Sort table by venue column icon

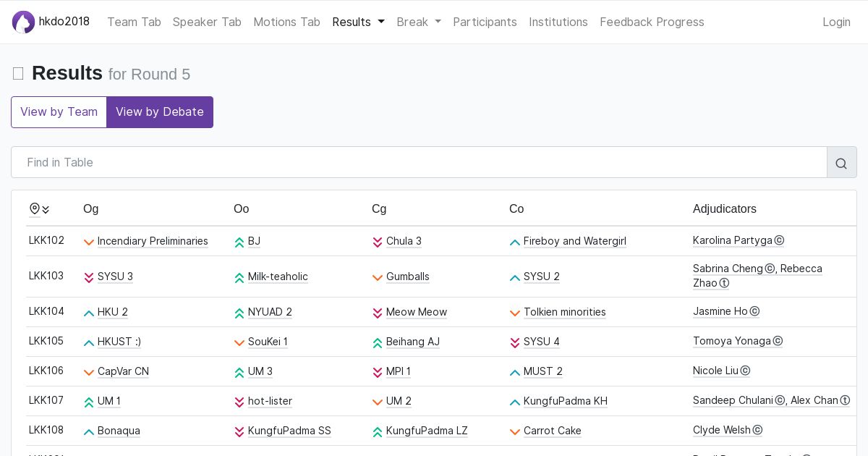[39, 209]
